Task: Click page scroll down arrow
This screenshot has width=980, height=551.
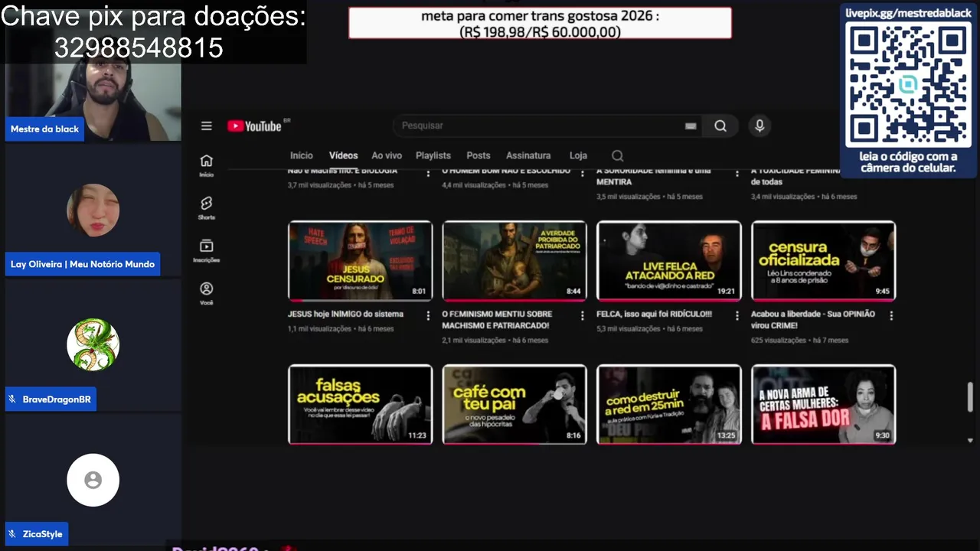Action: tap(970, 441)
